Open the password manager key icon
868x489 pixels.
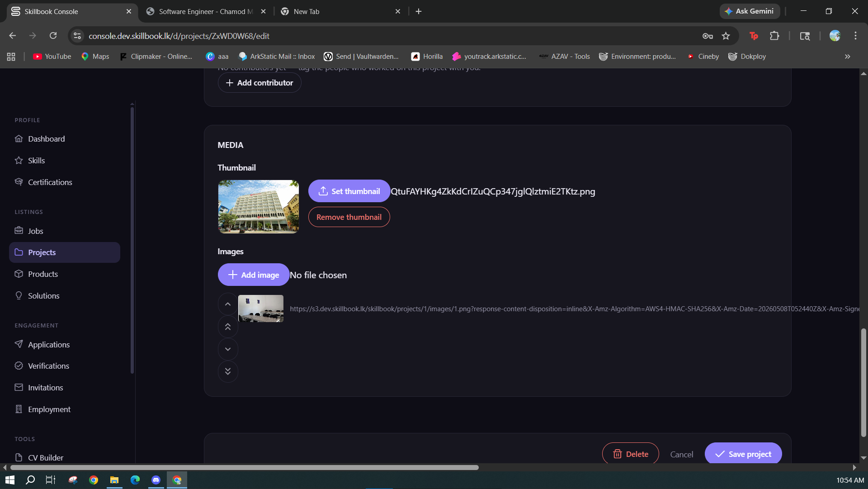(708, 36)
